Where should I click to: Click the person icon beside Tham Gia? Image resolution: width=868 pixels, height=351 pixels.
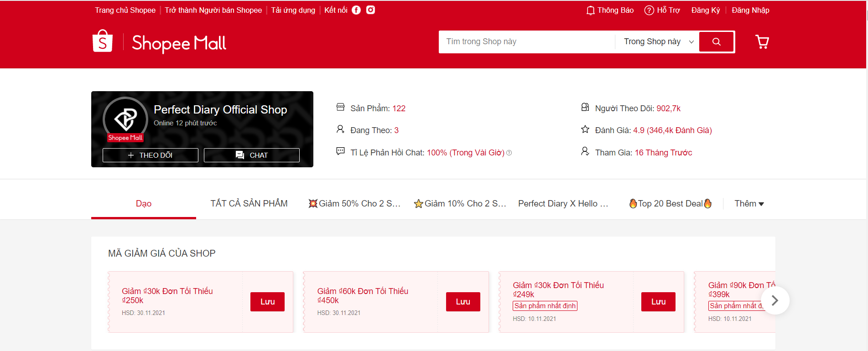[585, 151]
